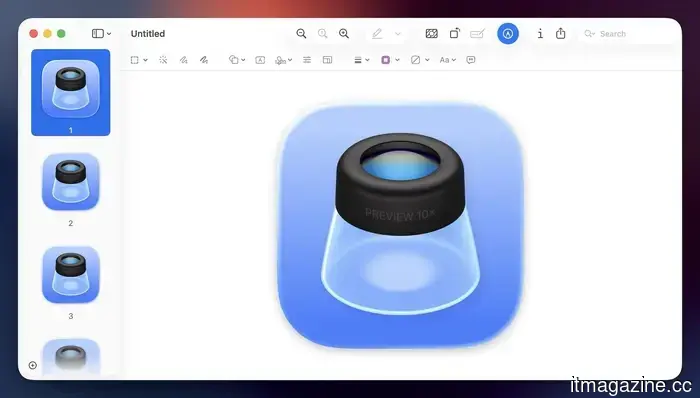
Task: Open search options magnifier dropdown
Action: click(x=590, y=34)
